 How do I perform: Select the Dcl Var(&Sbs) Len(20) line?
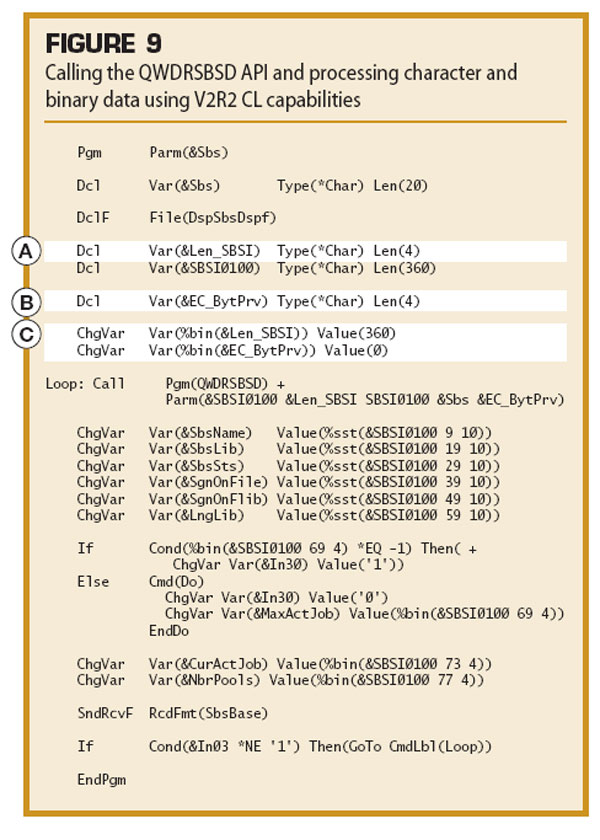click(x=252, y=186)
